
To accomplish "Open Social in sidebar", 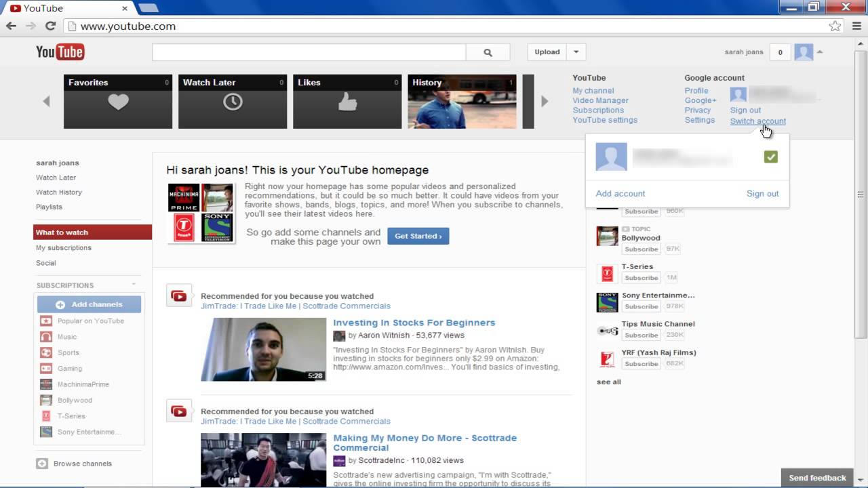I will point(46,263).
